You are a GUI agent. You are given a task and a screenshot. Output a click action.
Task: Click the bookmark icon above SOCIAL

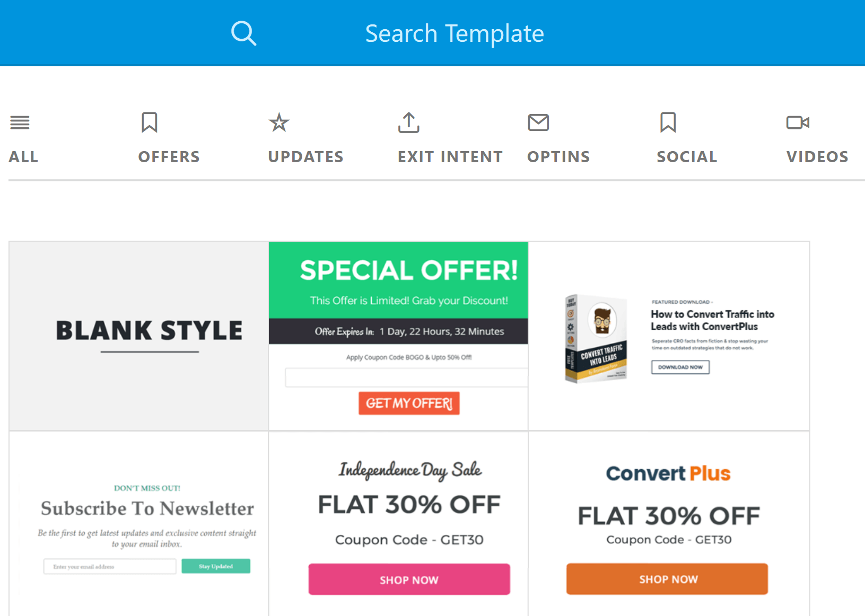(667, 122)
